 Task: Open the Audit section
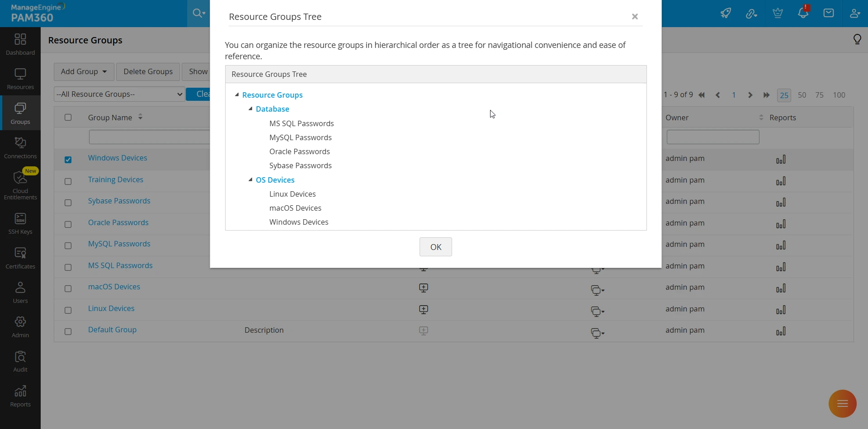pos(20,361)
